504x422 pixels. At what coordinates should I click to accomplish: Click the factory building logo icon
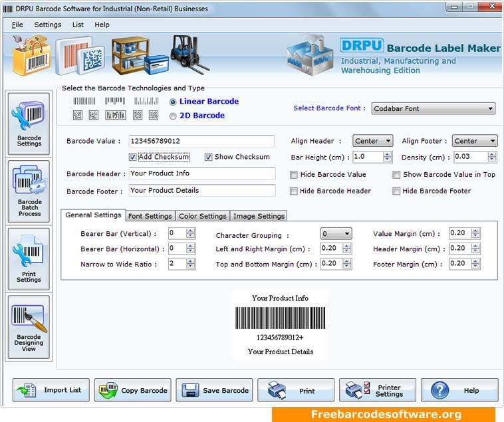click(311, 54)
